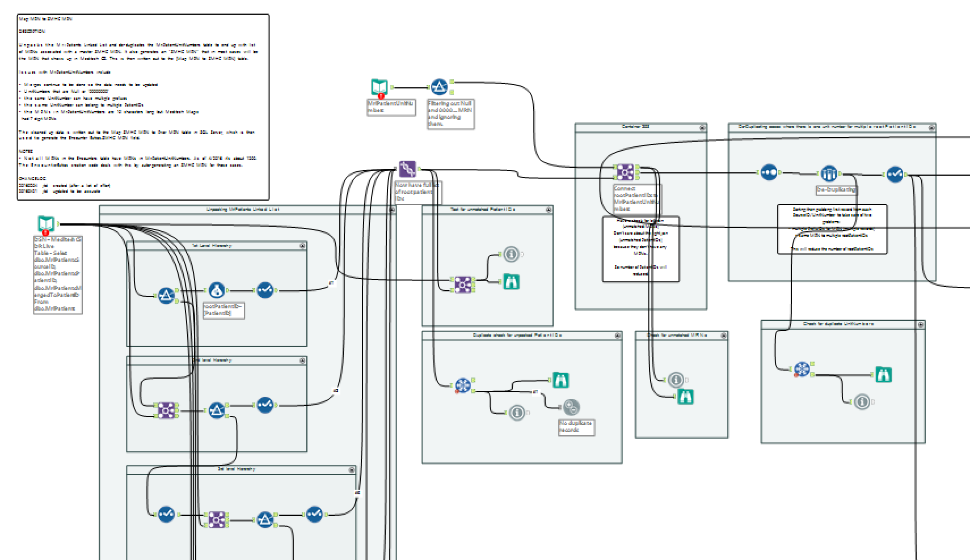
Task: Click Sample tool labeled De-Duplicating
Action: tap(829, 173)
